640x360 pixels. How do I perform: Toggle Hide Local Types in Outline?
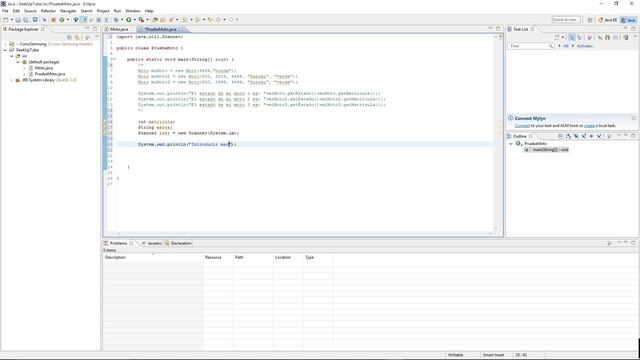click(599, 136)
